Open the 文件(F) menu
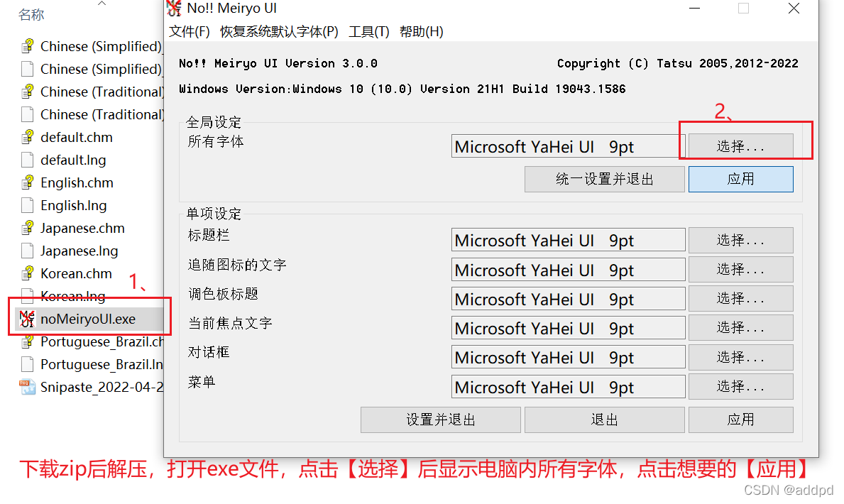The height and width of the screenshot is (504, 844). tap(190, 32)
